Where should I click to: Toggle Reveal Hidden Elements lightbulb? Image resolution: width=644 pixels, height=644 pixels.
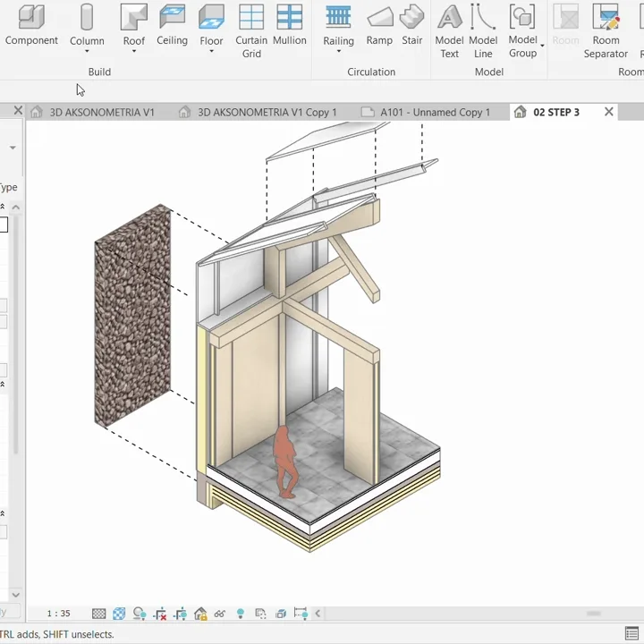tap(240, 614)
